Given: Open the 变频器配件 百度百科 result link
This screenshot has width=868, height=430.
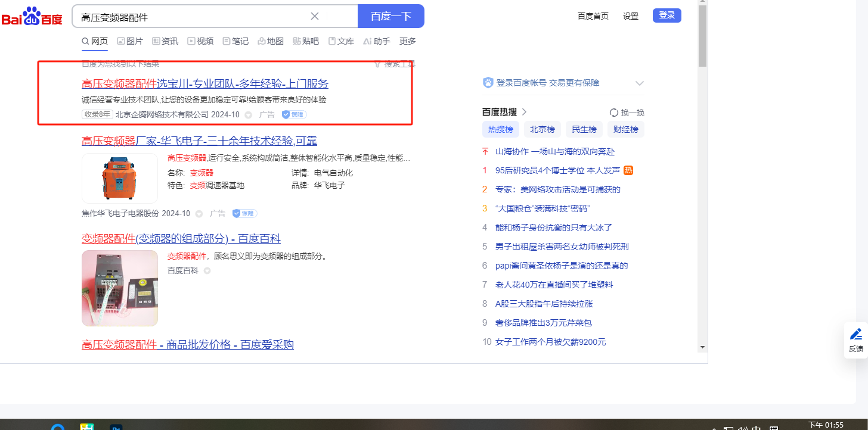Looking at the screenshot, I should pos(181,239).
